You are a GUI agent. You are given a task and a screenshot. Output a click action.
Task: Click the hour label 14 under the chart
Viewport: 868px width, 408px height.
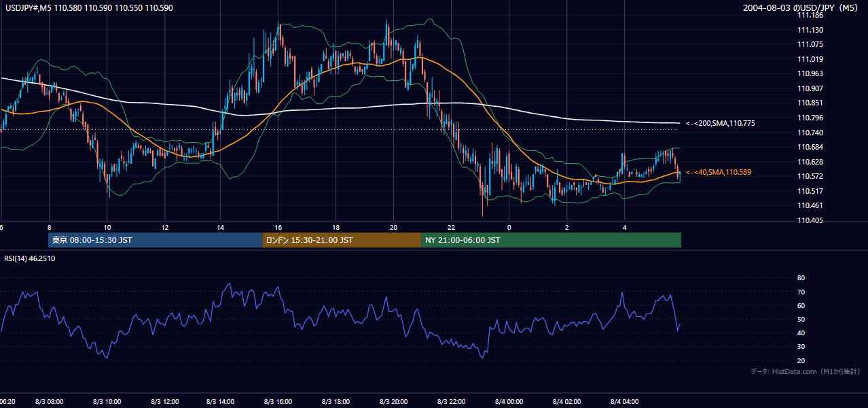221,227
